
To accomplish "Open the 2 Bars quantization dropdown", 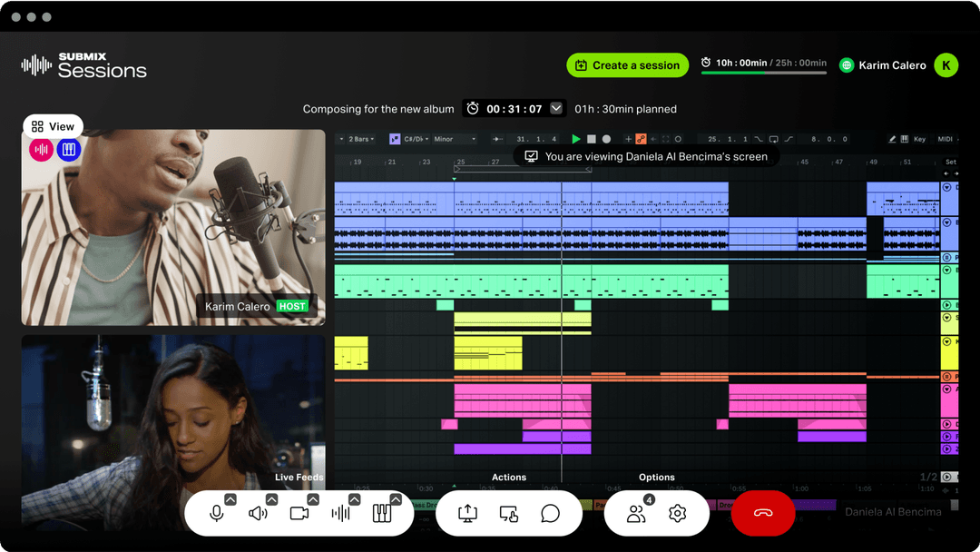I will (x=358, y=138).
